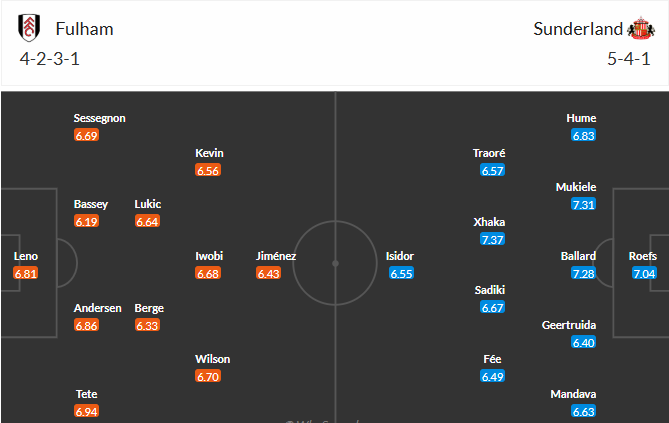Screen dimensions: 669x423
Task: Click Xhaka's 7.37 rating badge
Action: pyautogui.click(x=493, y=239)
